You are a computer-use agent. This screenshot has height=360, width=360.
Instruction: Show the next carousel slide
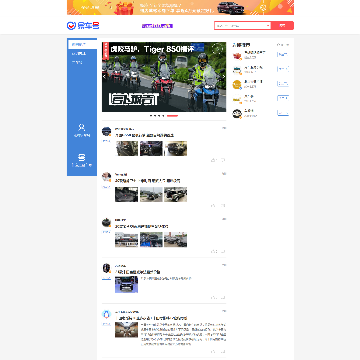224,76
